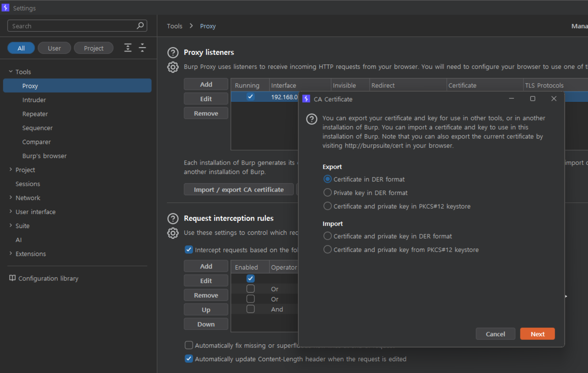
Task: Click the Burp logo in CA Certificate dialog
Action: coord(307,99)
